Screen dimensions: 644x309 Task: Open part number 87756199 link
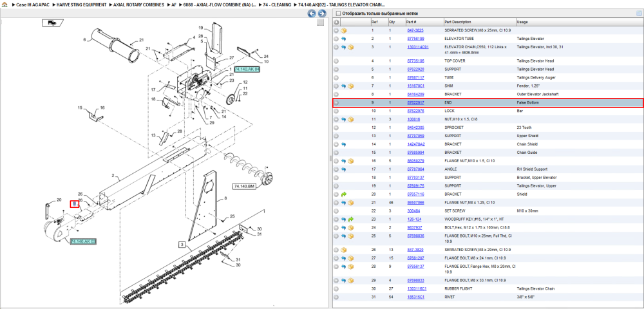point(415,39)
